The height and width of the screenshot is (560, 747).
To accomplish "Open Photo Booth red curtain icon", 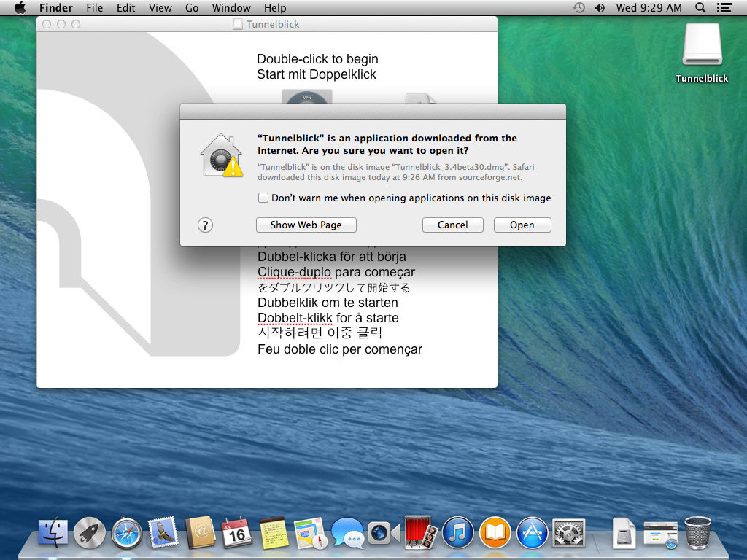I will coord(421,532).
